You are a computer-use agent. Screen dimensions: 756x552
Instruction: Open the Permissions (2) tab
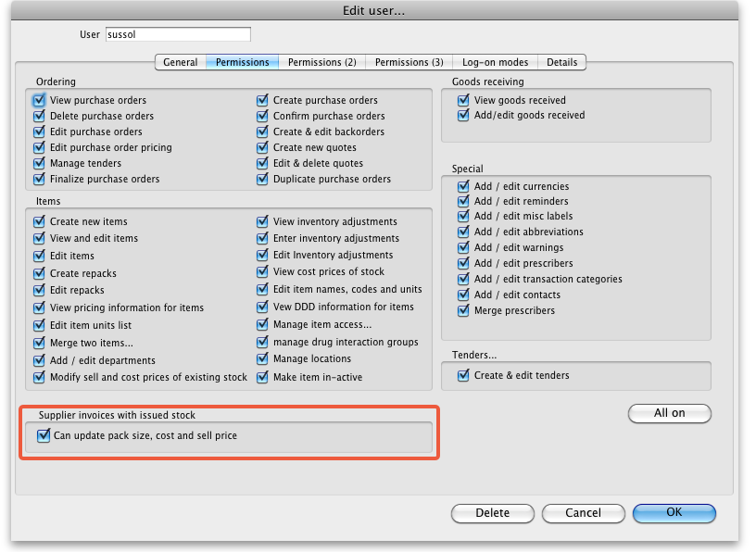pos(321,62)
